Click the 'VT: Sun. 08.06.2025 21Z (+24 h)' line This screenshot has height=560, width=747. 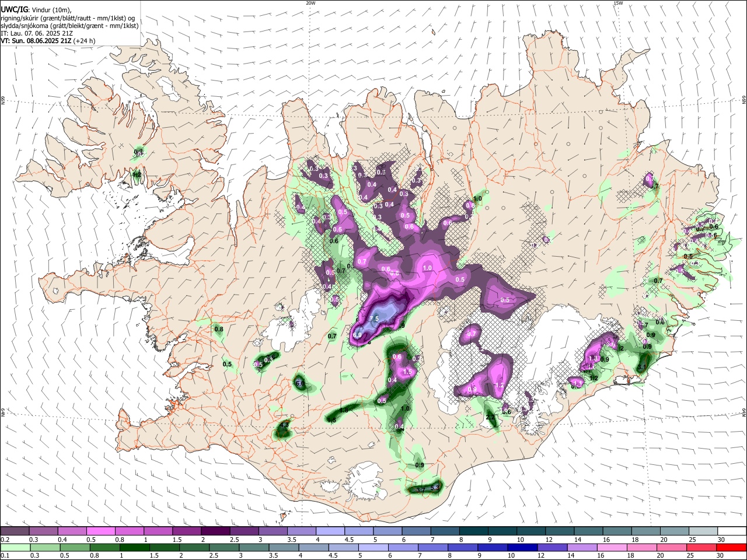48,41
